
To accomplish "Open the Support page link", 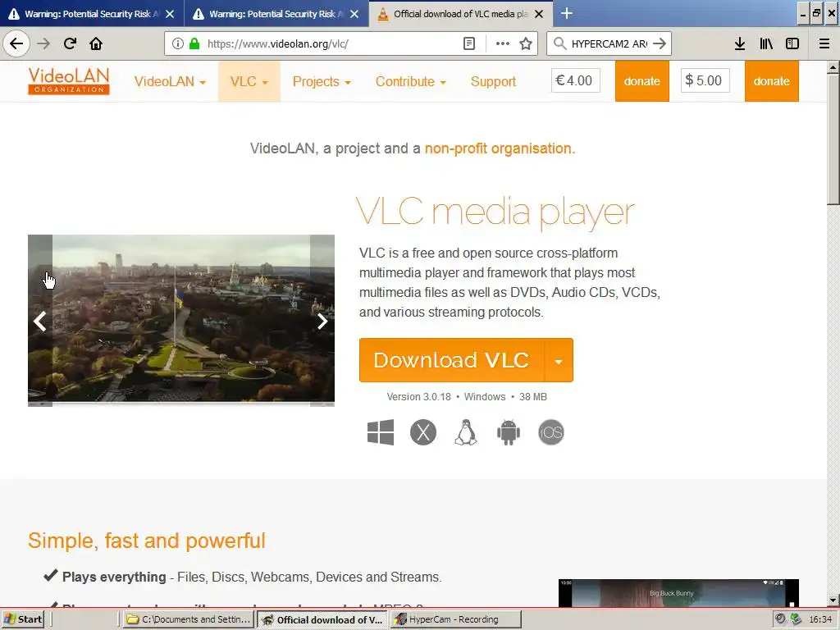I will tap(493, 81).
